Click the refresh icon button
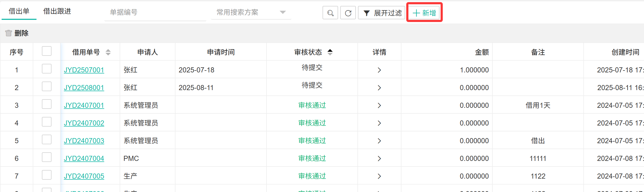This screenshot has width=644, height=192. (348, 13)
